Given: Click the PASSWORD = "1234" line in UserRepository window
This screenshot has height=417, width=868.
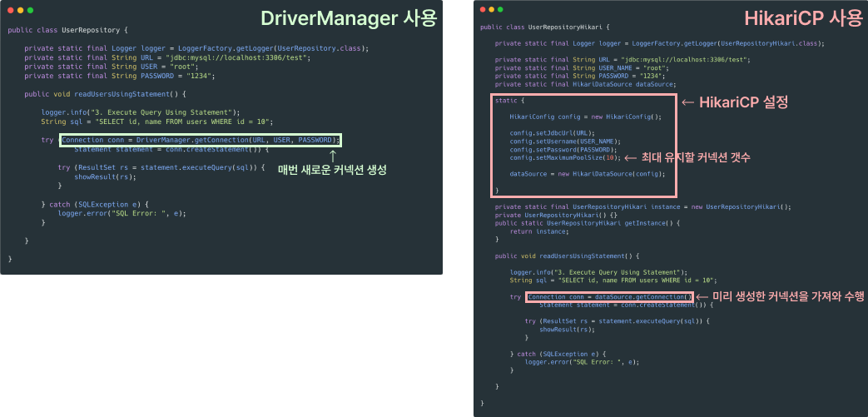Looking at the screenshot, I should point(120,76).
